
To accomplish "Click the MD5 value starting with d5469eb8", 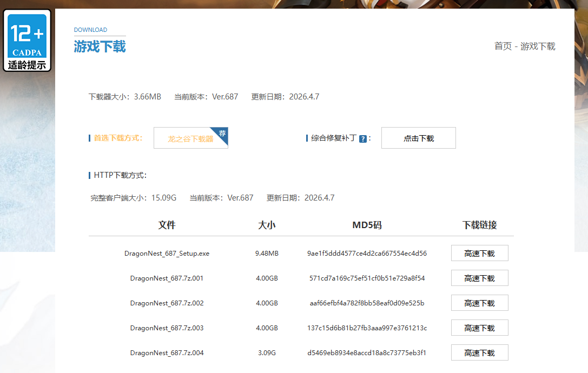I will (x=367, y=353).
